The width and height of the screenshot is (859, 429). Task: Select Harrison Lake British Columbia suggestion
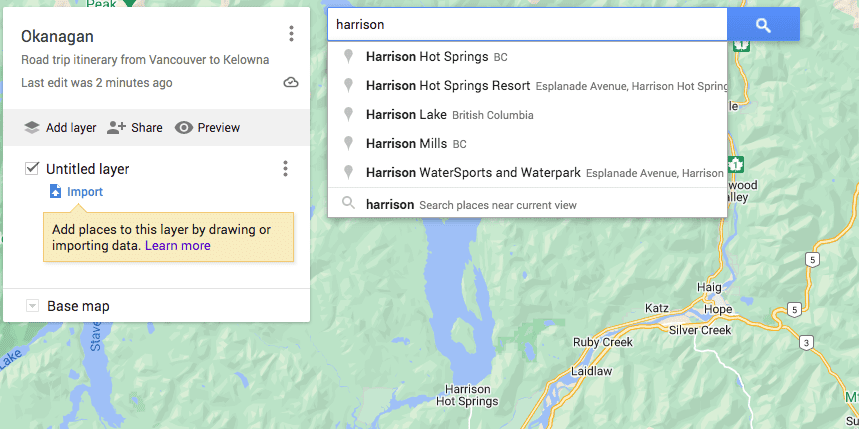click(528, 115)
